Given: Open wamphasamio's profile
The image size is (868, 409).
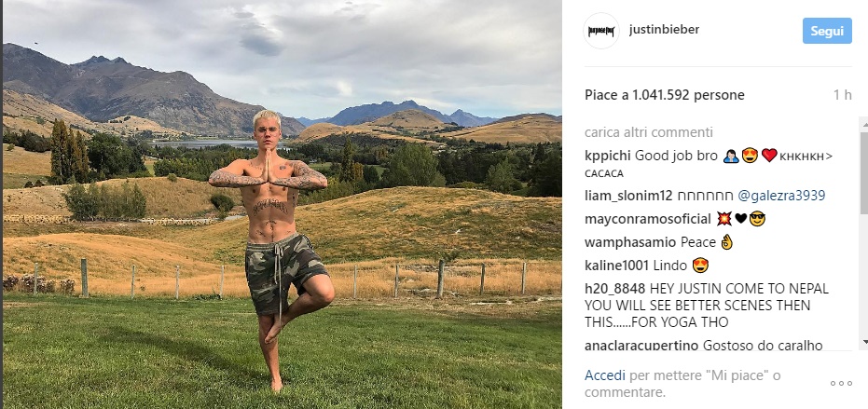Looking at the screenshot, I should (630, 242).
